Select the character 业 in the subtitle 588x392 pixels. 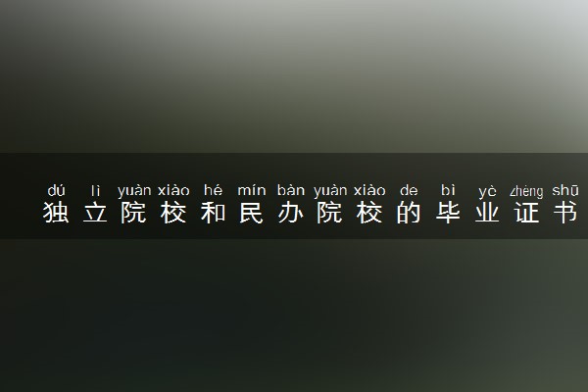pos(487,213)
